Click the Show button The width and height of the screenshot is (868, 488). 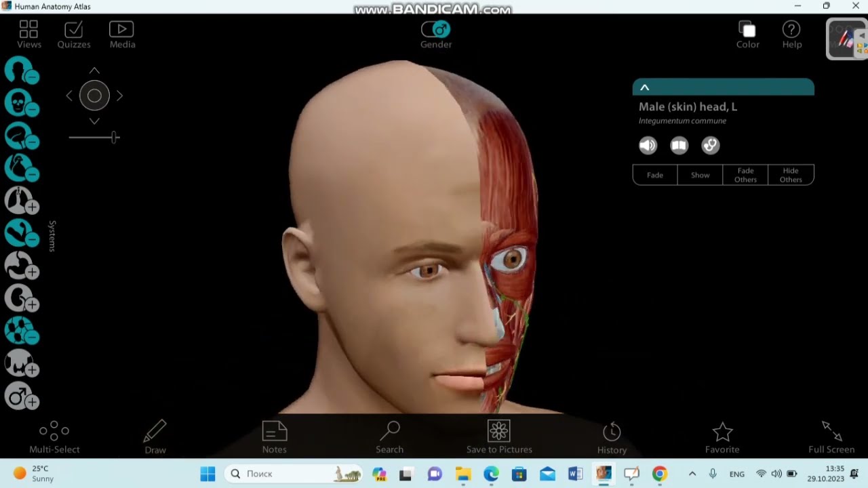point(701,175)
